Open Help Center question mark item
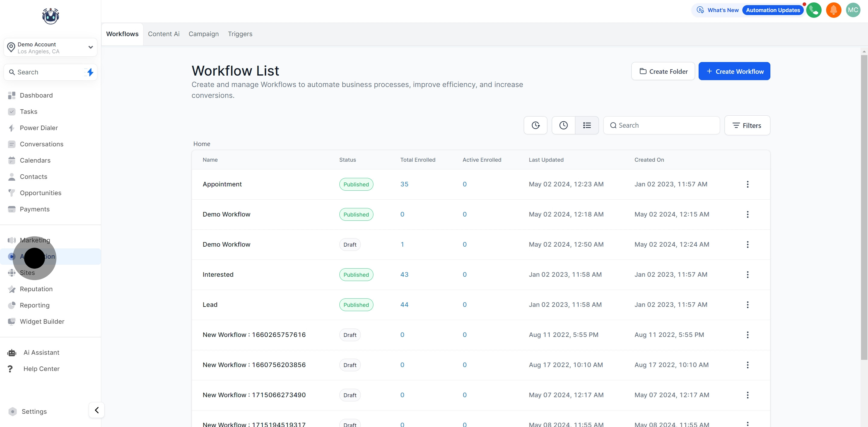The height and width of the screenshot is (427, 868). [41, 368]
